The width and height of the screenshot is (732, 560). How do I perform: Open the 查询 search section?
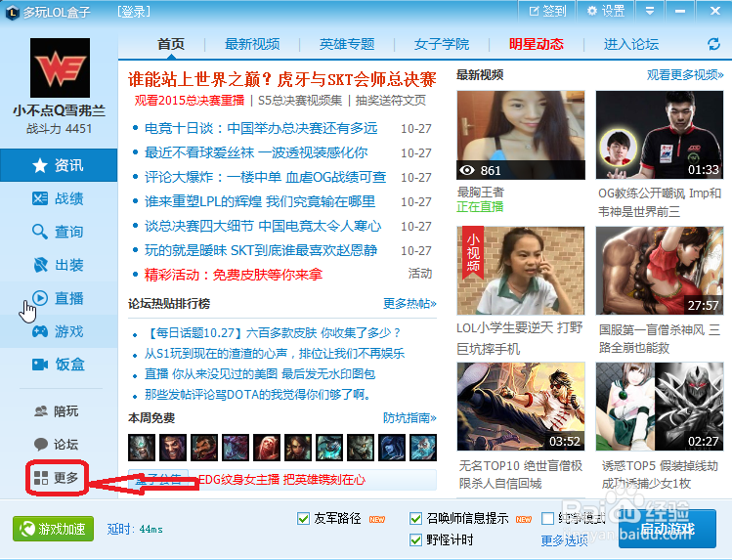(x=59, y=232)
